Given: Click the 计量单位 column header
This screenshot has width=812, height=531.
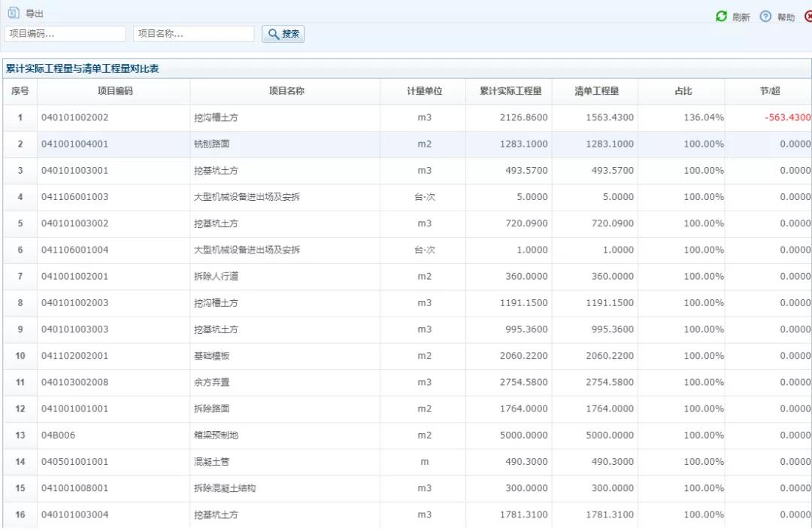Looking at the screenshot, I should [x=424, y=91].
